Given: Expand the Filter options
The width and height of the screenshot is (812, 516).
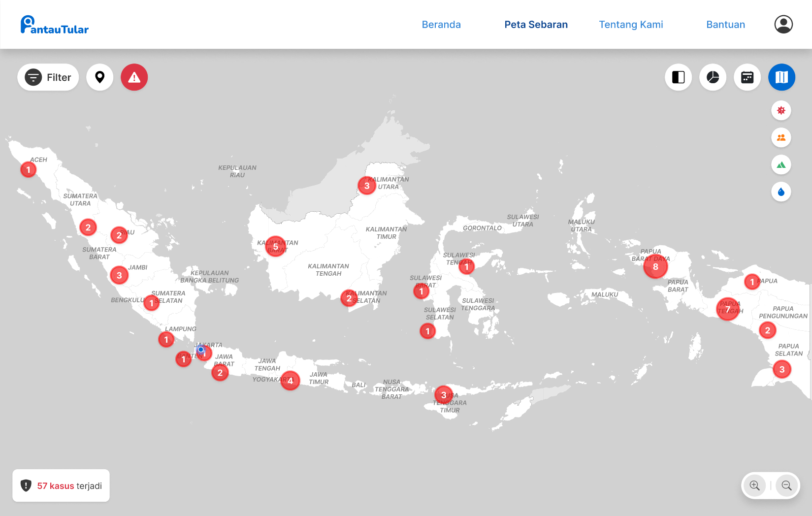Looking at the screenshot, I should click(48, 77).
